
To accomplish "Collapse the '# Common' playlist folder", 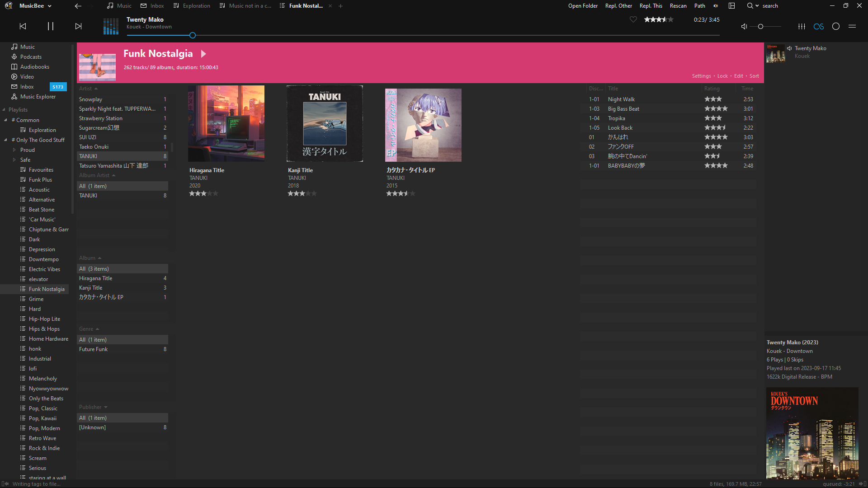I will pyautogui.click(x=5, y=120).
